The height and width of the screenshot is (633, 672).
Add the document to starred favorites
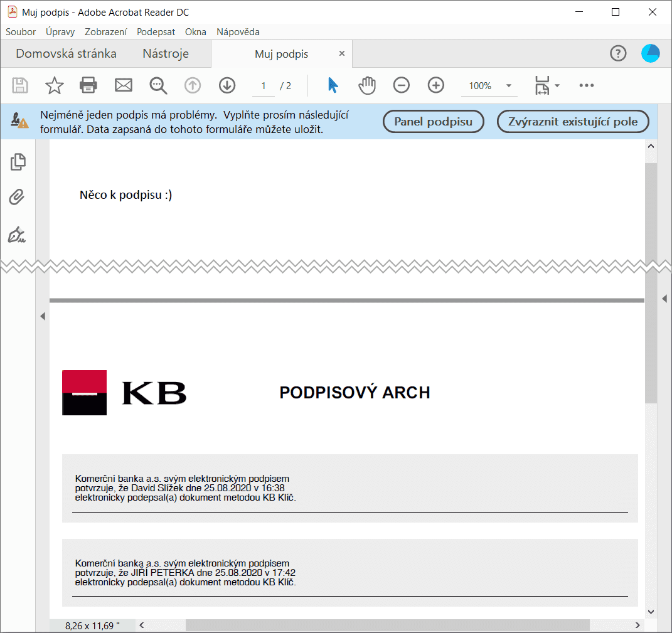(x=55, y=85)
